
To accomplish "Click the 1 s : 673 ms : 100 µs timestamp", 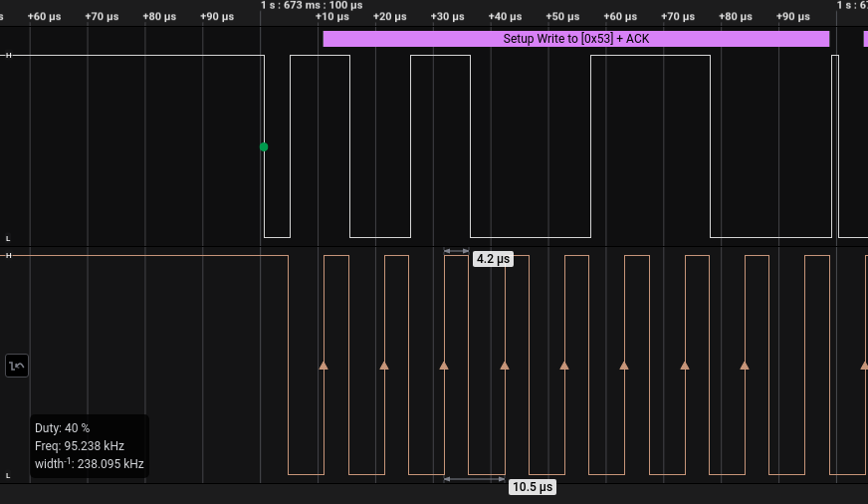I will (312, 5).
